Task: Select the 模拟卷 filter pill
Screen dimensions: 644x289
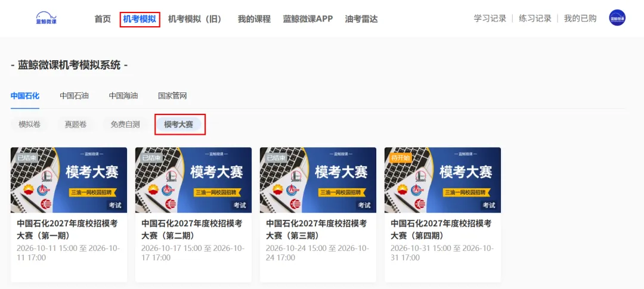Action: pos(30,125)
